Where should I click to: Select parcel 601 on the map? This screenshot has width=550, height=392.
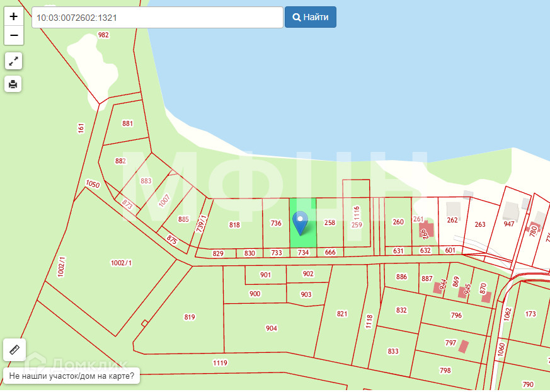point(450,250)
